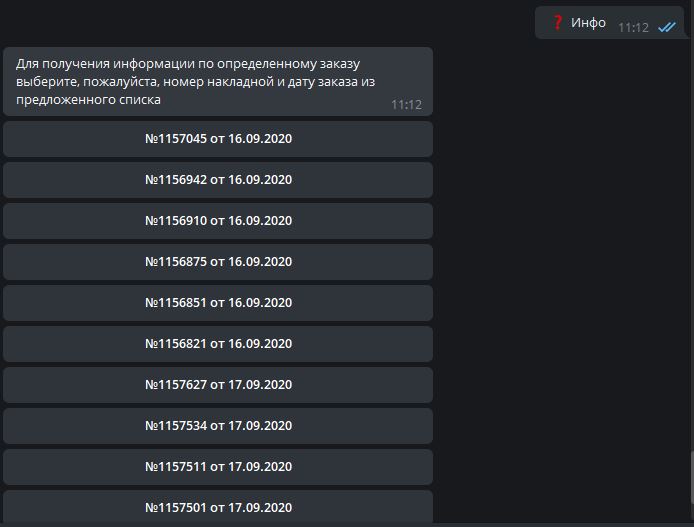Click the 11:12 timestamp on Инфо message
694x527 pixels.
click(633, 28)
